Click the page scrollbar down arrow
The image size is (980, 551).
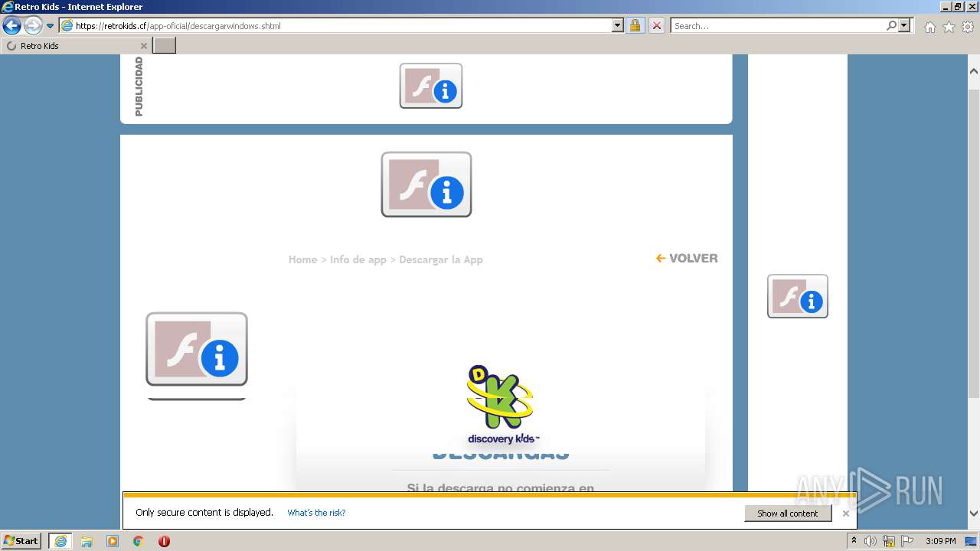coord(974,514)
